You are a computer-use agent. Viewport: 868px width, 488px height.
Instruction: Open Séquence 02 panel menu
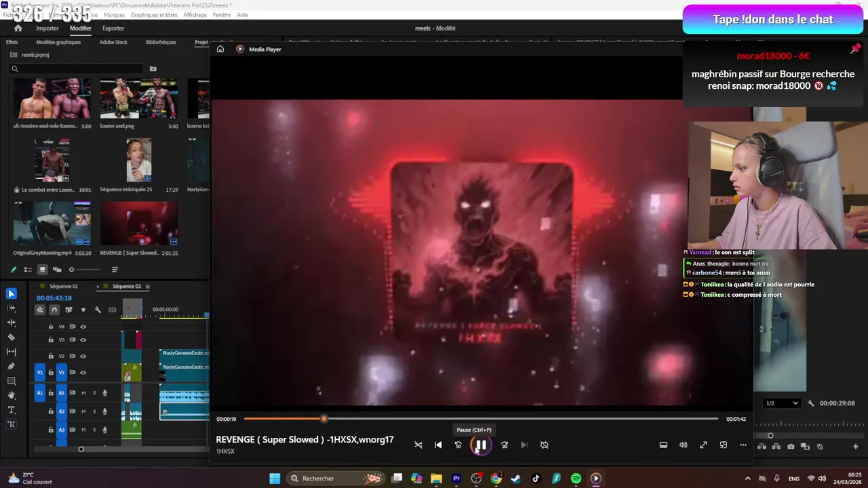click(147, 287)
